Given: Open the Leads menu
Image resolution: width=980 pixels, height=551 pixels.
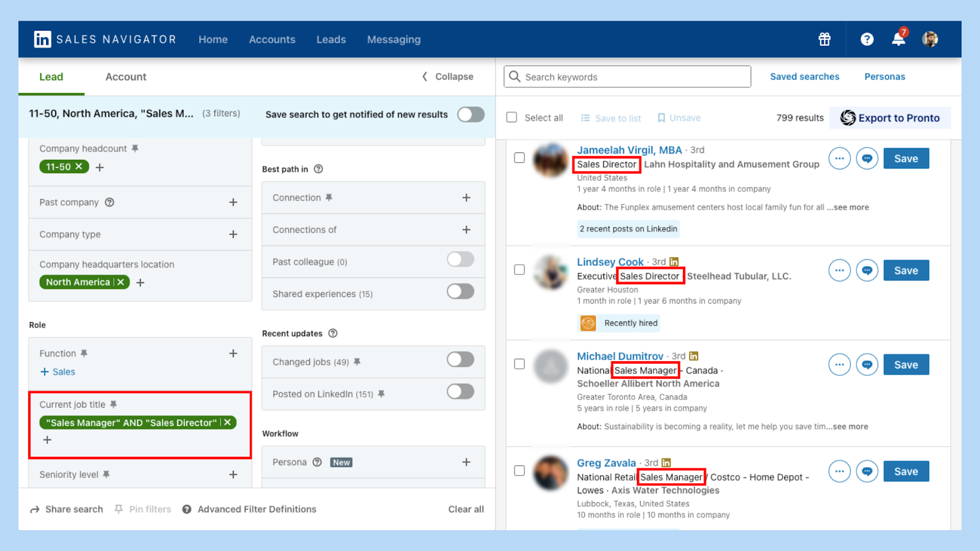Looking at the screenshot, I should [331, 39].
